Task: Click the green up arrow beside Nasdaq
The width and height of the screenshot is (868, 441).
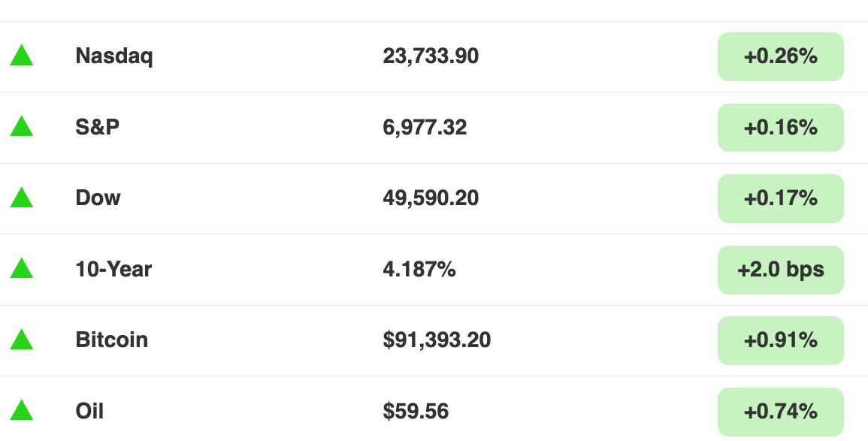Action: coord(22,56)
